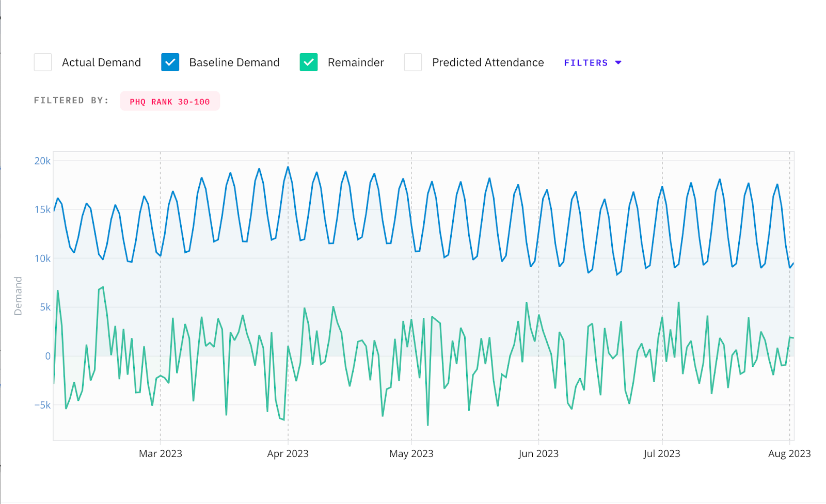Screen dimensions: 826x504
Task: Click the PHQ RANK 30-100 filter tag
Action: pyautogui.click(x=170, y=102)
